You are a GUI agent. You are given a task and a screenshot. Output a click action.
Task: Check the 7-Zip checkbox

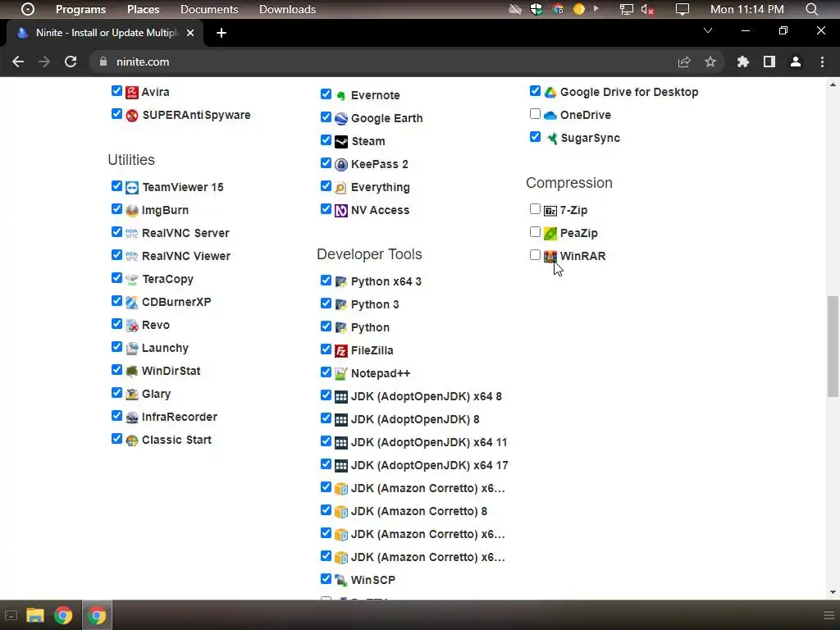point(535,209)
